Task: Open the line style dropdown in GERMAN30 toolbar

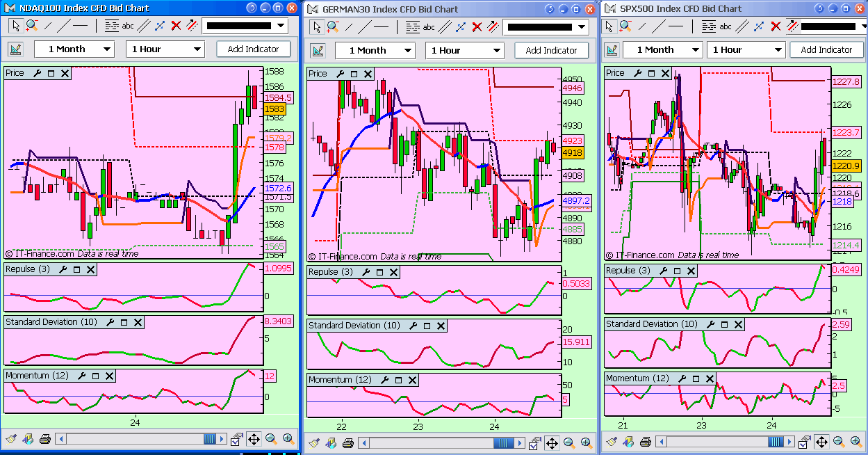Action: coord(546,26)
